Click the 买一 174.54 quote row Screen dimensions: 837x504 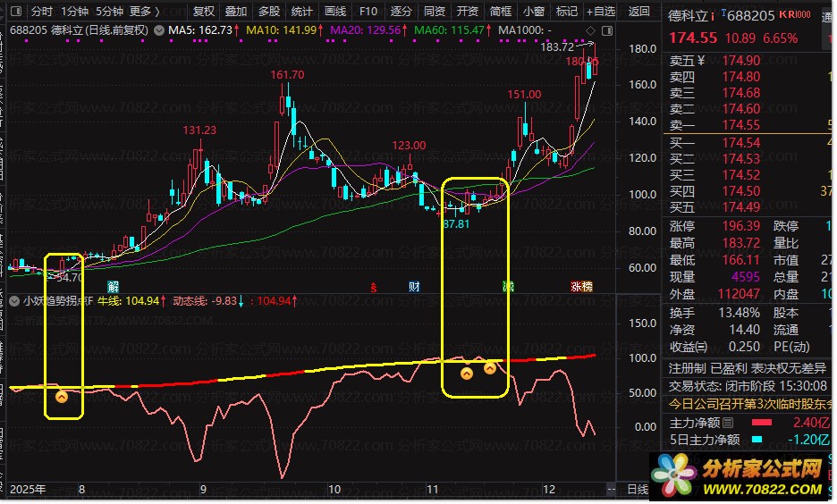pos(748,143)
